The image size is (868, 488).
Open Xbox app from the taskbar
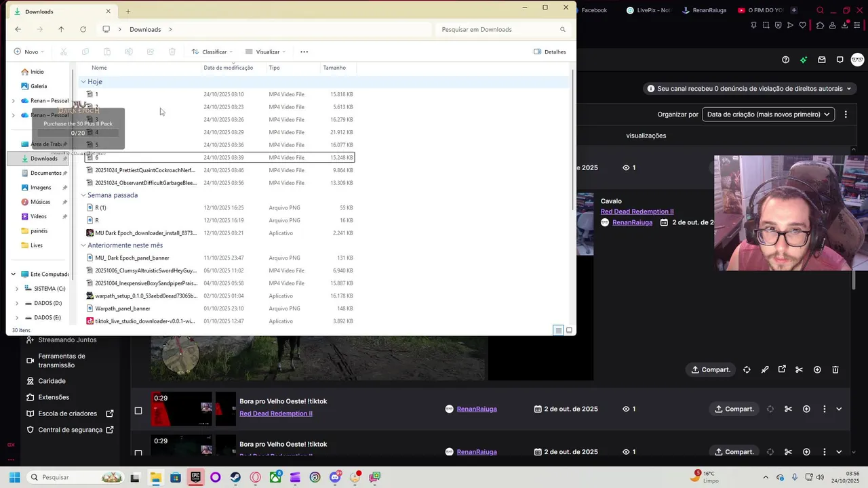coord(275,477)
